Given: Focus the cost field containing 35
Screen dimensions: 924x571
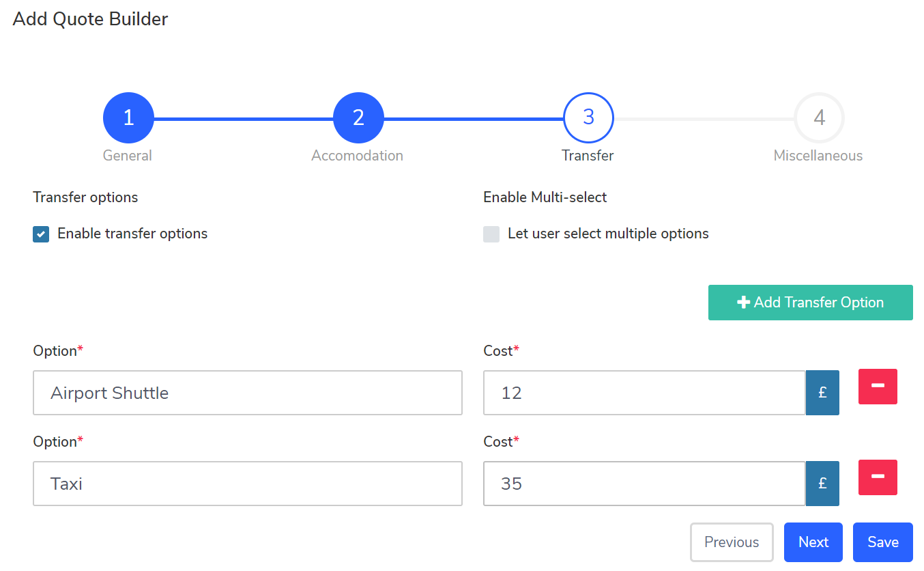Looking at the screenshot, I should (x=644, y=484).
